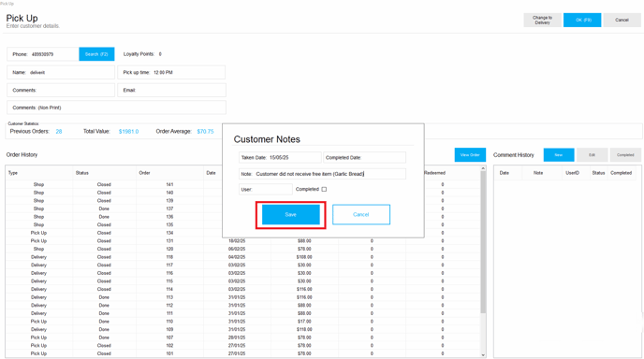Select order 118 row in Order History
Viewport: 644px width, 359px height.
[242, 257]
